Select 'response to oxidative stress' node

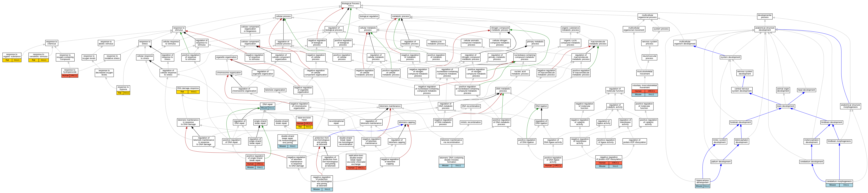click(112, 57)
